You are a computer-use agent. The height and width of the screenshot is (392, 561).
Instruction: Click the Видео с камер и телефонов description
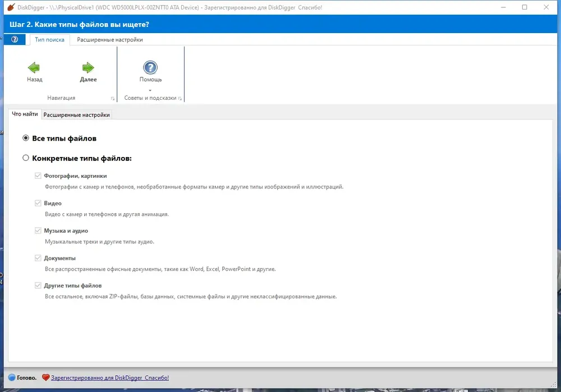(x=107, y=214)
